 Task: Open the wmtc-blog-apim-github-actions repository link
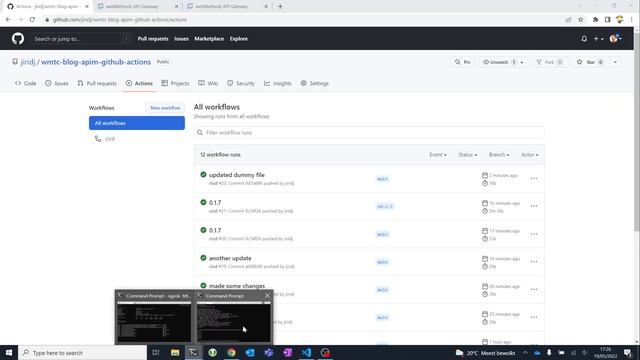point(96,62)
